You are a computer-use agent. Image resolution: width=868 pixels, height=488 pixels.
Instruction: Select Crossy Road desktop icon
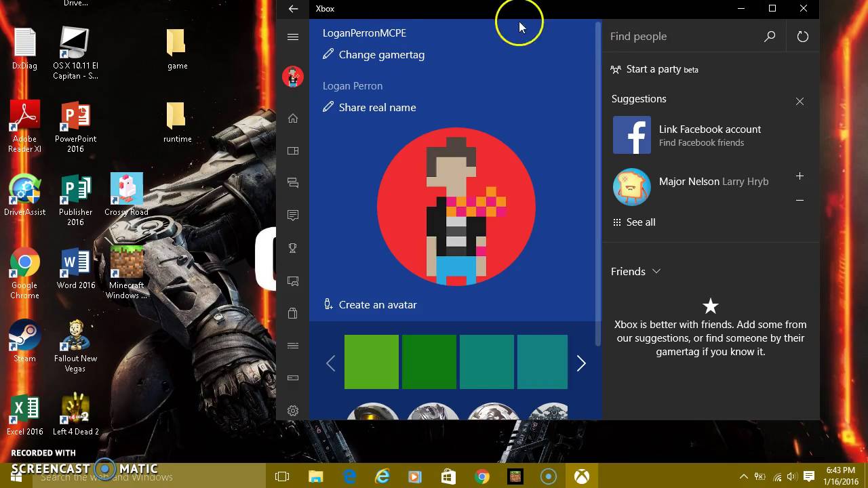126,196
